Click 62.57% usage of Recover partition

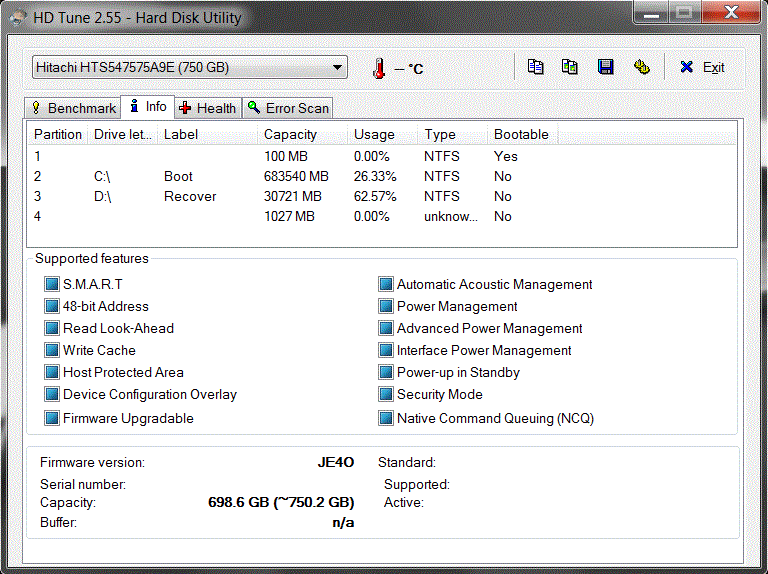[x=375, y=196]
